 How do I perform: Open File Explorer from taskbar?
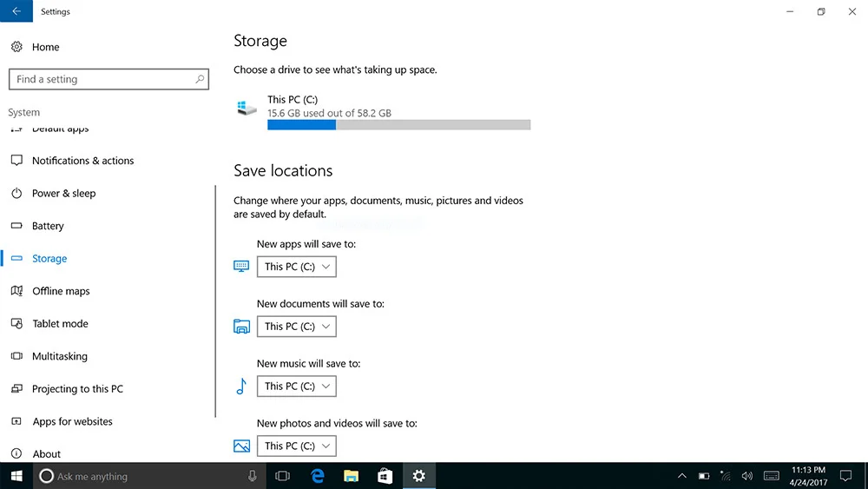click(351, 476)
